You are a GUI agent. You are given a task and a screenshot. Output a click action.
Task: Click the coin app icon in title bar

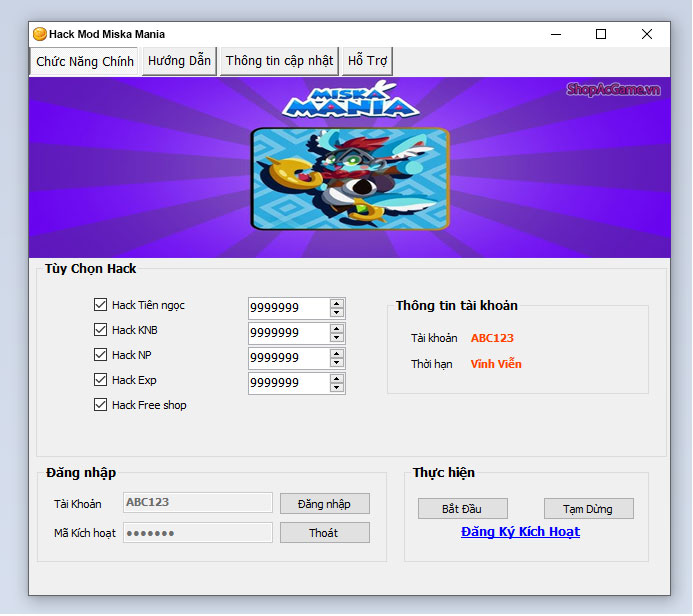click(x=40, y=34)
